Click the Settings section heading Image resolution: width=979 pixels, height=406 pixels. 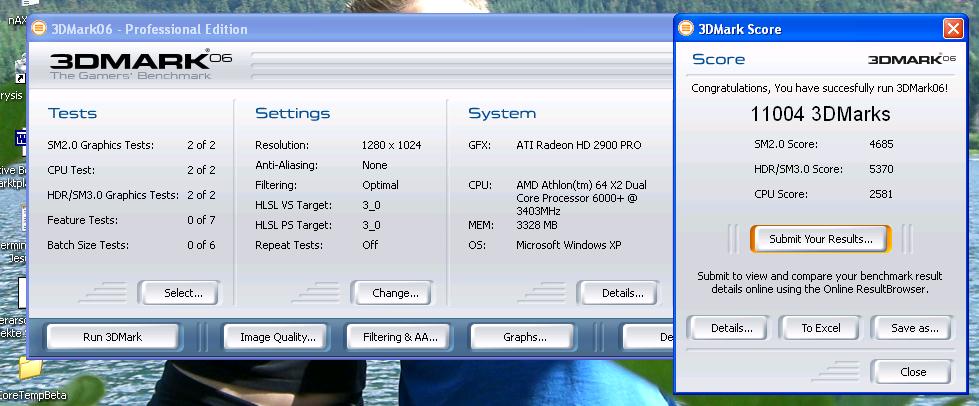tap(293, 114)
